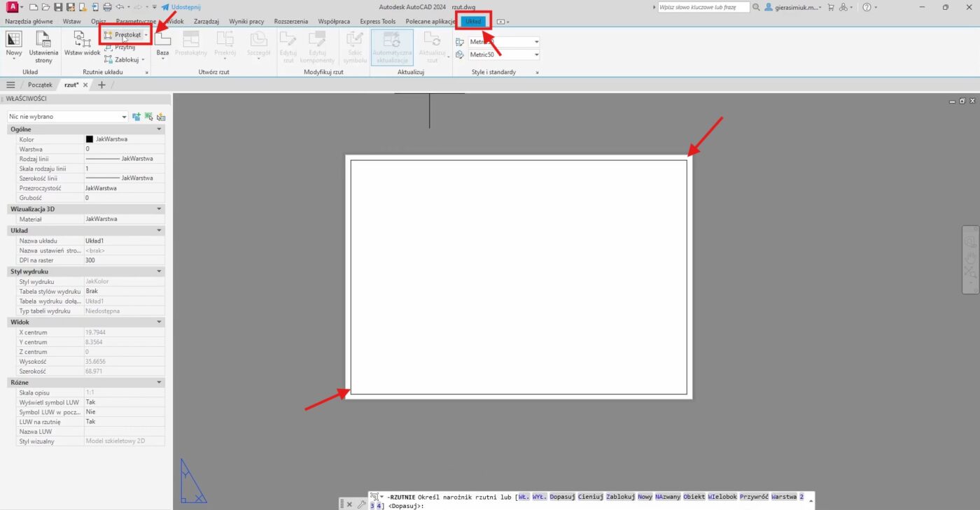Screen dimensions: 980x510
Task: Click the plot printer icon
Action: (x=106, y=7)
